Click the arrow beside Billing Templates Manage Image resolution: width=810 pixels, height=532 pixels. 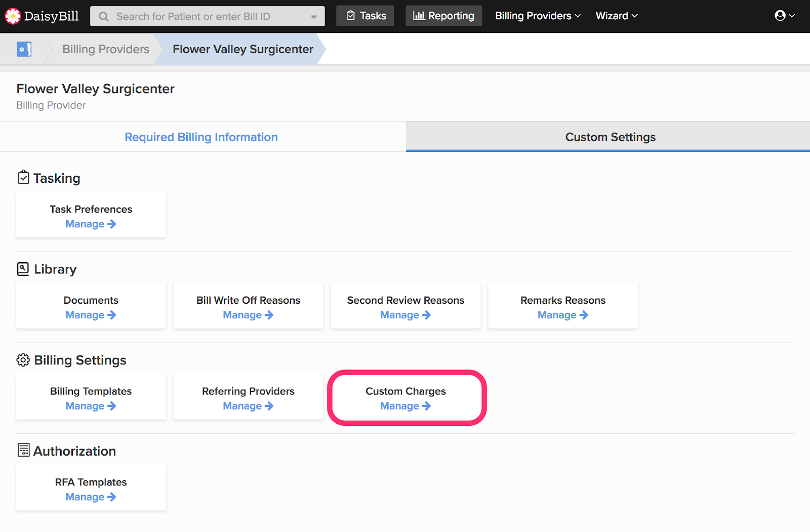112,406
